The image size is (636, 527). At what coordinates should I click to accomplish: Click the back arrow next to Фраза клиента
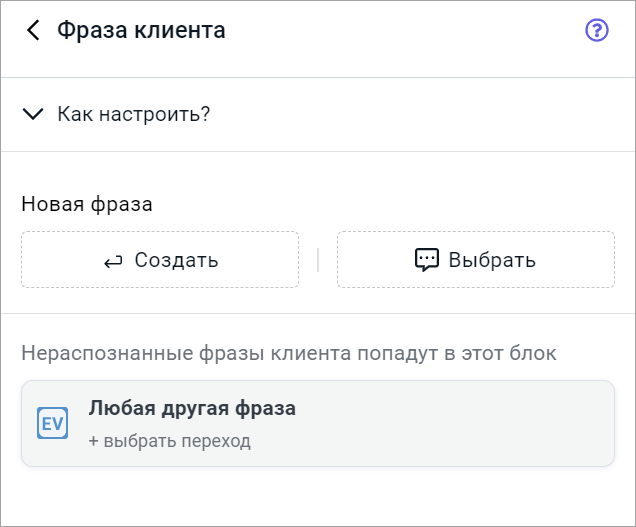point(33,31)
